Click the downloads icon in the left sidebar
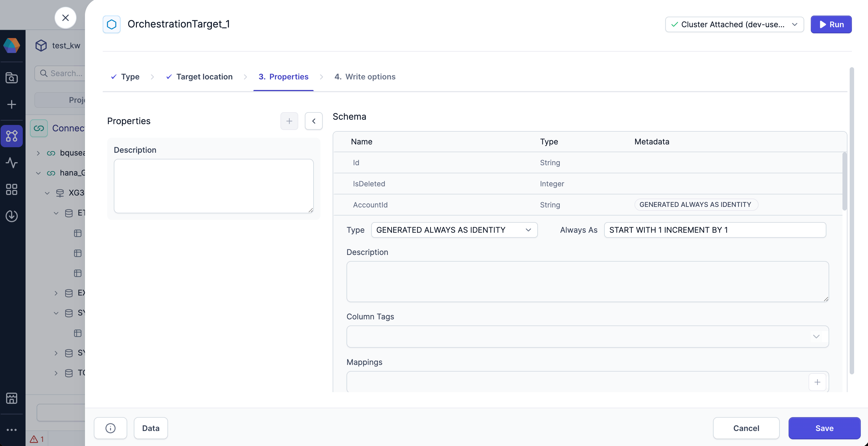Image resolution: width=868 pixels, height=446 pixels. coord(12,216)
